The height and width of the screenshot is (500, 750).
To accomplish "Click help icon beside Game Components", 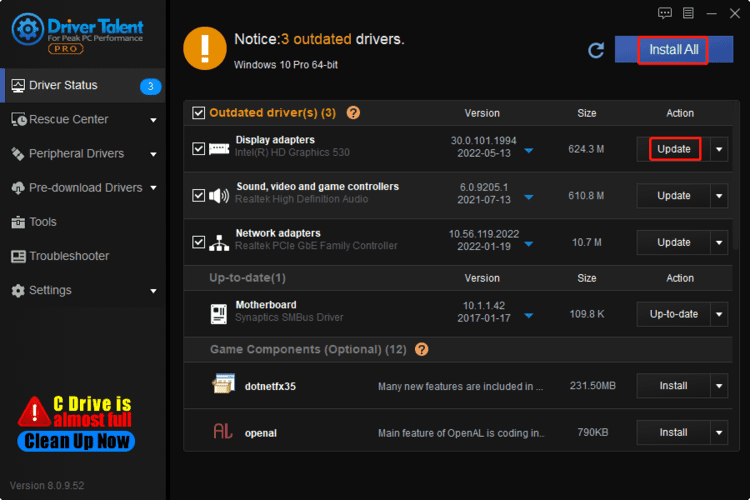I will (421, 349).
